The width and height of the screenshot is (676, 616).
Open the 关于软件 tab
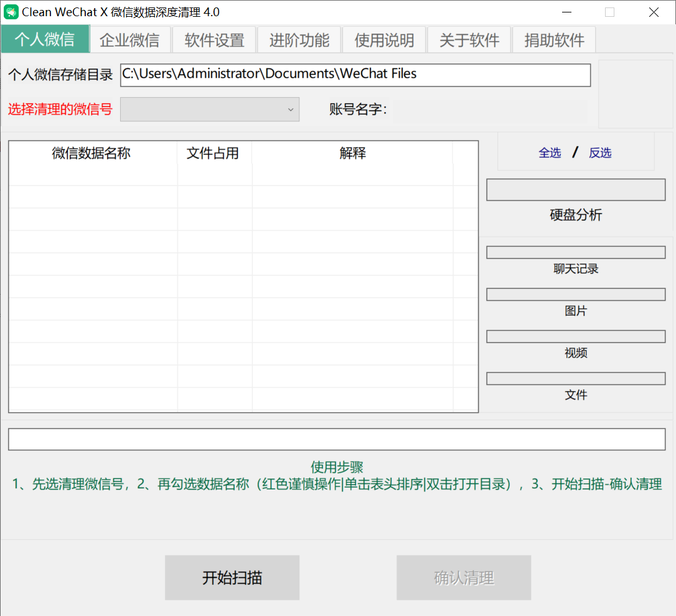(x=469, y=40)
